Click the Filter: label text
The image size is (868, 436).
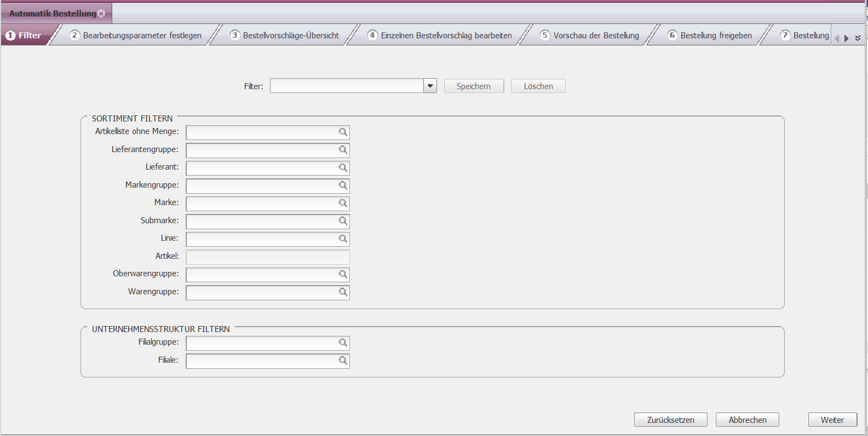click(x=254, y=86)
